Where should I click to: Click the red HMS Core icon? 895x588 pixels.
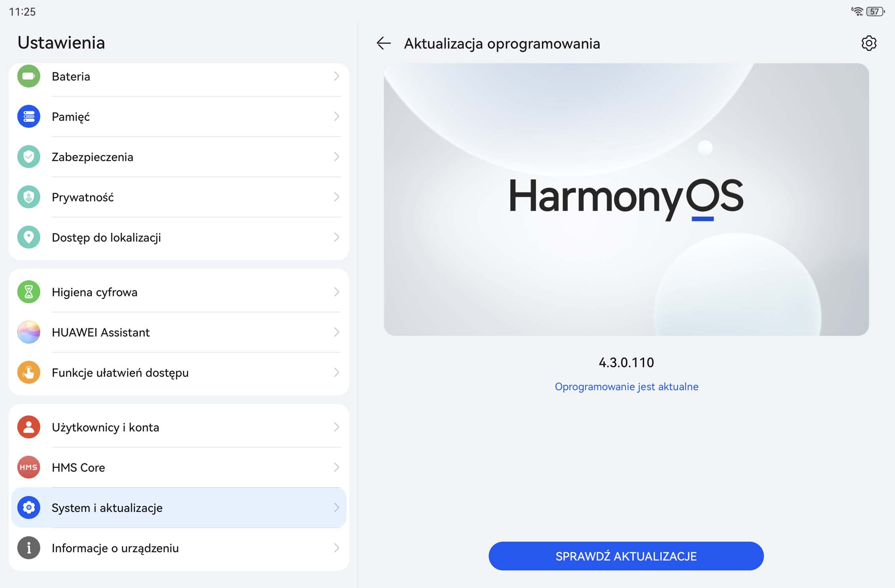pyautogui.click(x=29, y=467)
